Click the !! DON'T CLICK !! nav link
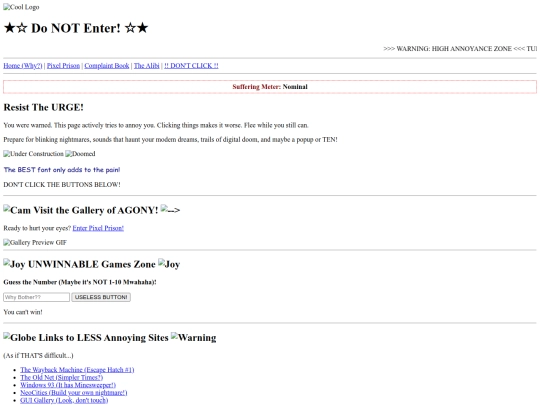 (191, 65)
